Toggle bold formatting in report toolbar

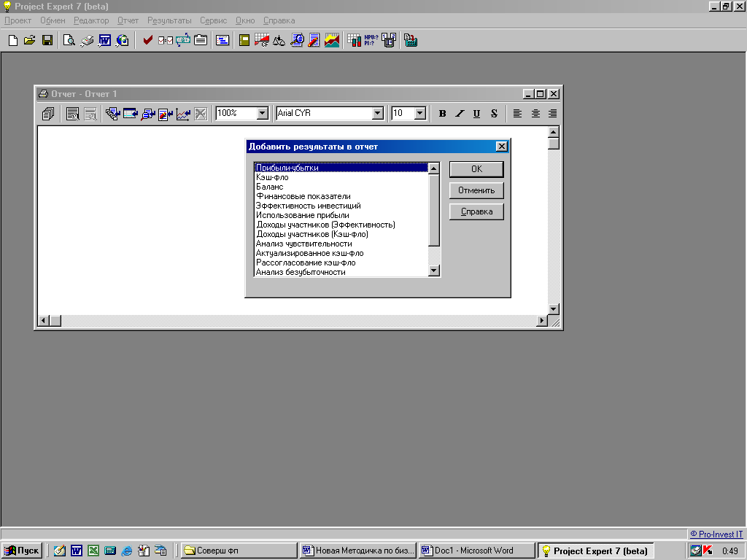[442, 113]
